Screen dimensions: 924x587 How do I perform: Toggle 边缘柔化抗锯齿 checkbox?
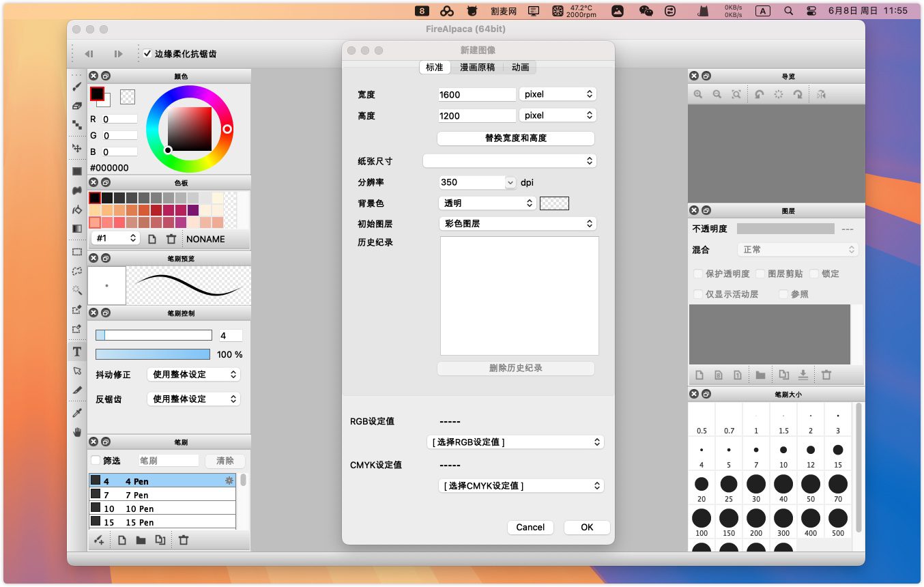[x=147, y=53]
